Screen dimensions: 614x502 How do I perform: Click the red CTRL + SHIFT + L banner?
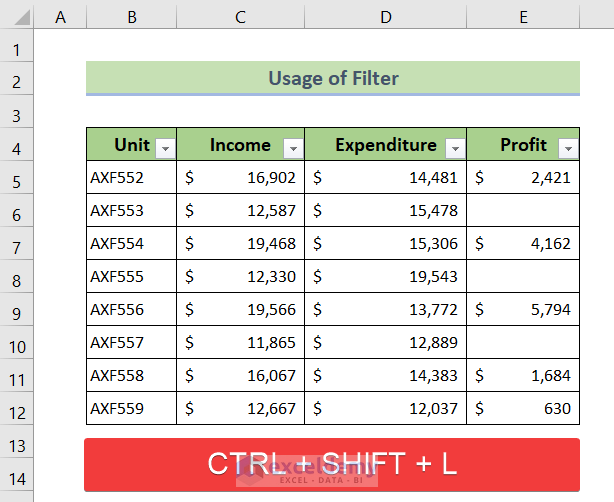point(331,464)
